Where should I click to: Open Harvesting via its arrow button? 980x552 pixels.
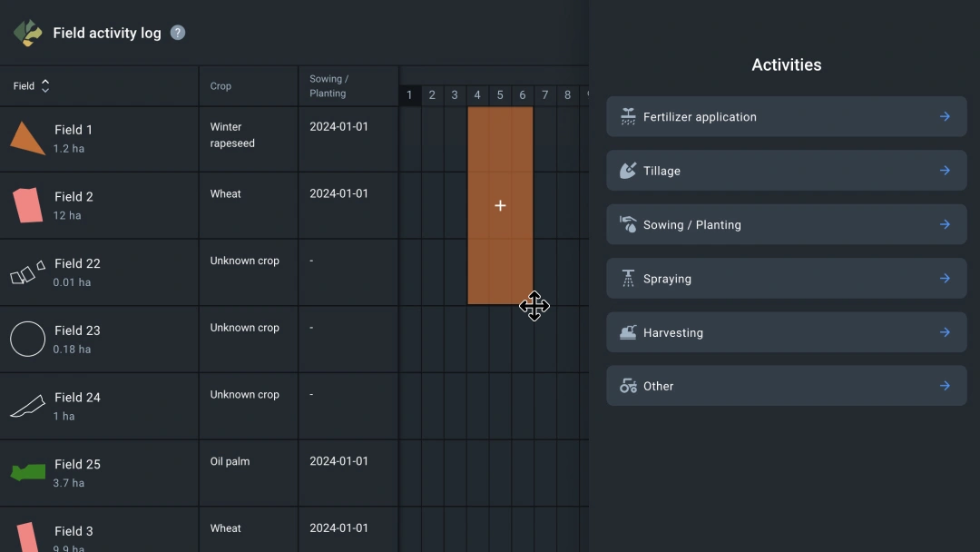coord(943,332)
